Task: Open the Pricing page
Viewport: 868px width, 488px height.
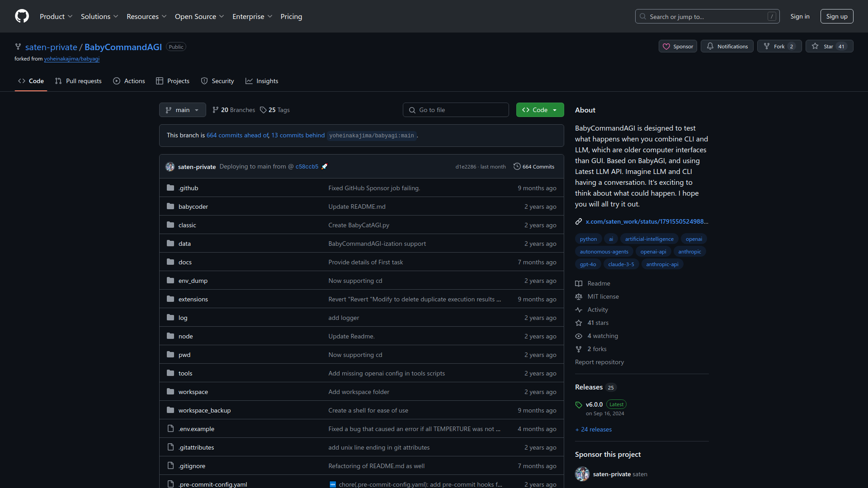Action: [x=291, y=16]
